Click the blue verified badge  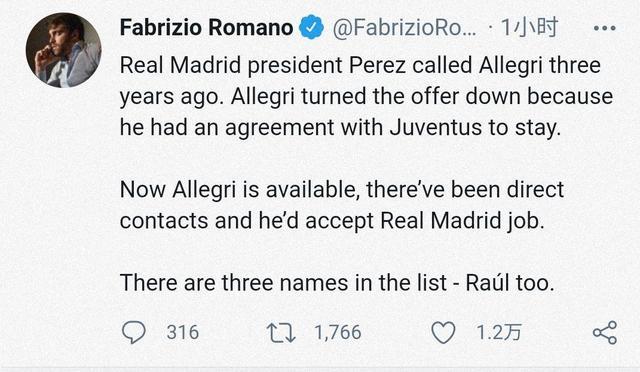(x=311, y=27)
